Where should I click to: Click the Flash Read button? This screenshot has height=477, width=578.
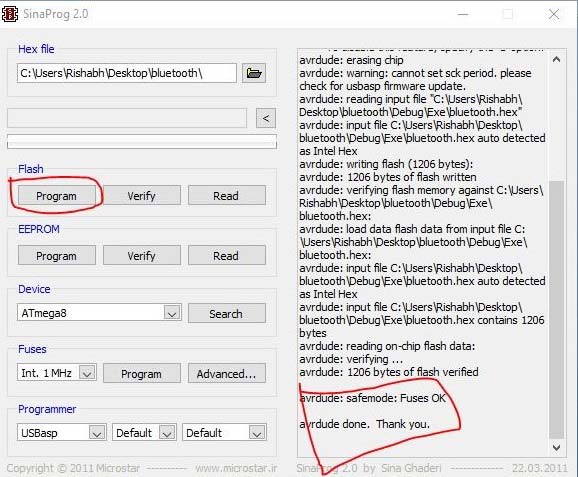tap(226, 195)
